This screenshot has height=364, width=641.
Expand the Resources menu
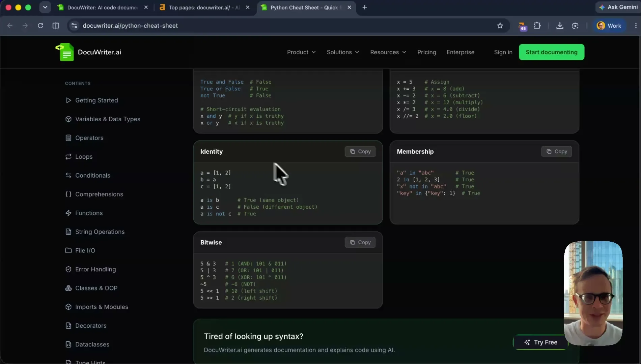(388, 52)
